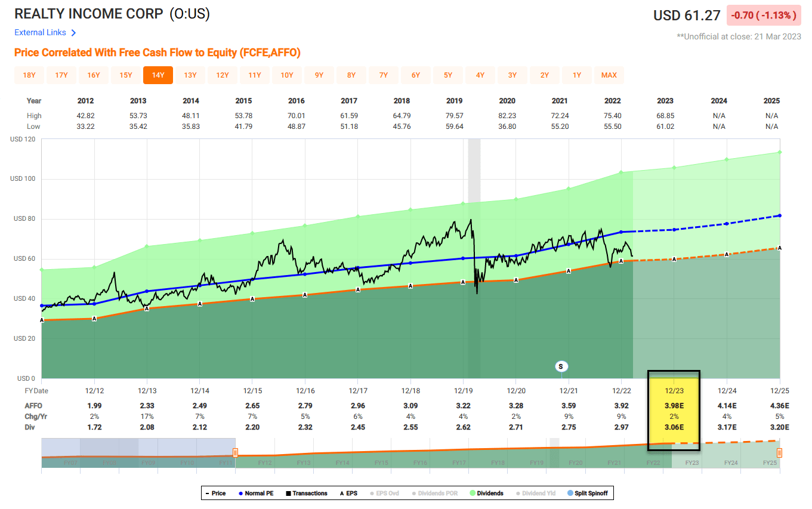
Task: Toggle the Price series in legend
Action: click(x=215, y=493)
